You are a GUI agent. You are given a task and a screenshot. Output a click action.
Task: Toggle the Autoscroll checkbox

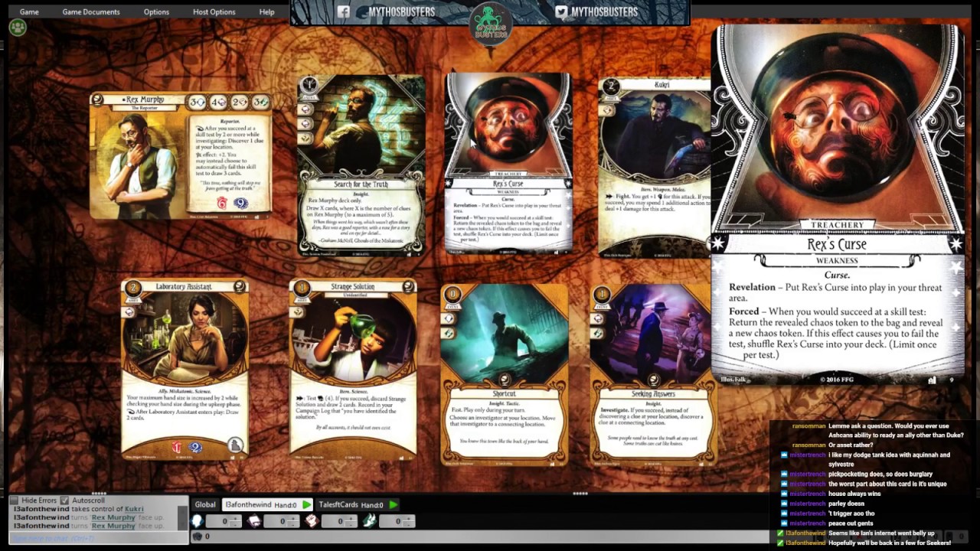(64, 500)
